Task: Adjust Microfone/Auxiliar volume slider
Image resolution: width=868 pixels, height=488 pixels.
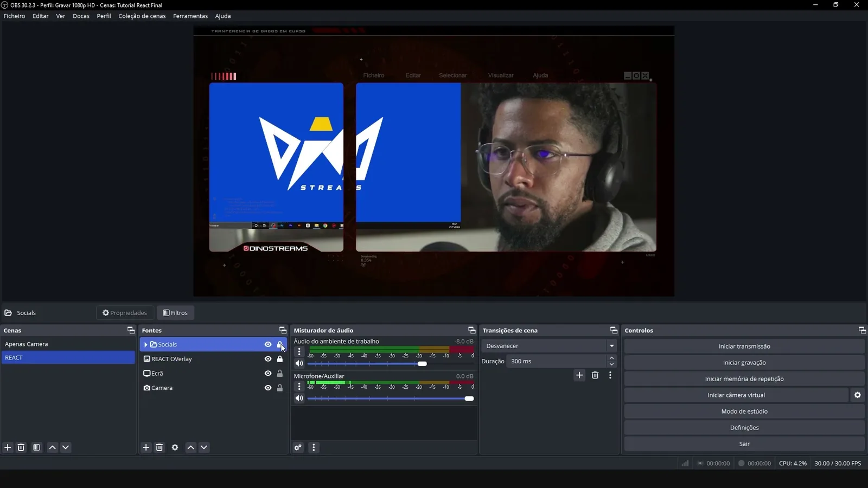Action: (x=469, y=399)
